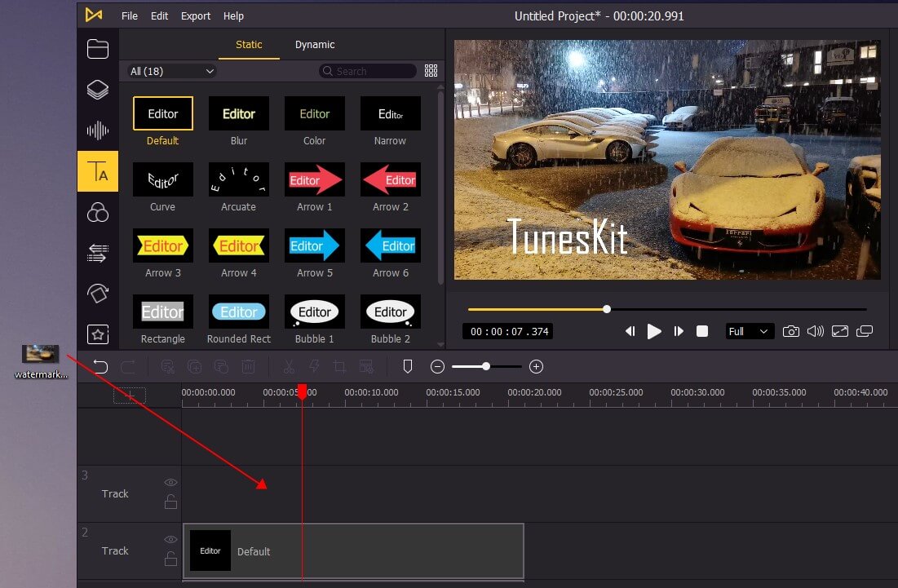The width and height of the screenshot is (898, 588).
Task: Open the Filters overlapping circles panel
Action: 97,212
